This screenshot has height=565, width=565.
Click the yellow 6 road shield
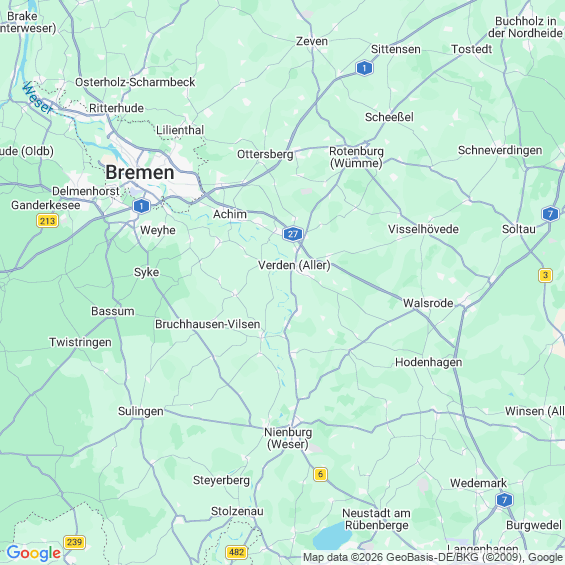320,474
